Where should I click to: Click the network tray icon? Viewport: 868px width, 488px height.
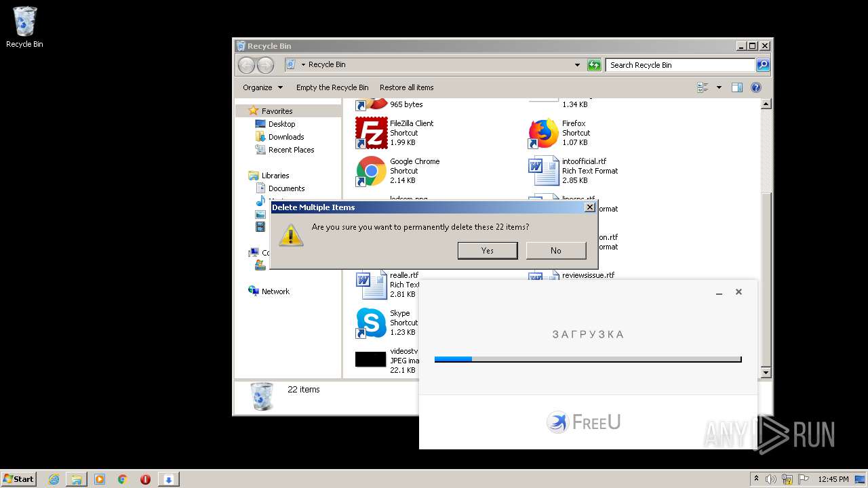[787, 479]
